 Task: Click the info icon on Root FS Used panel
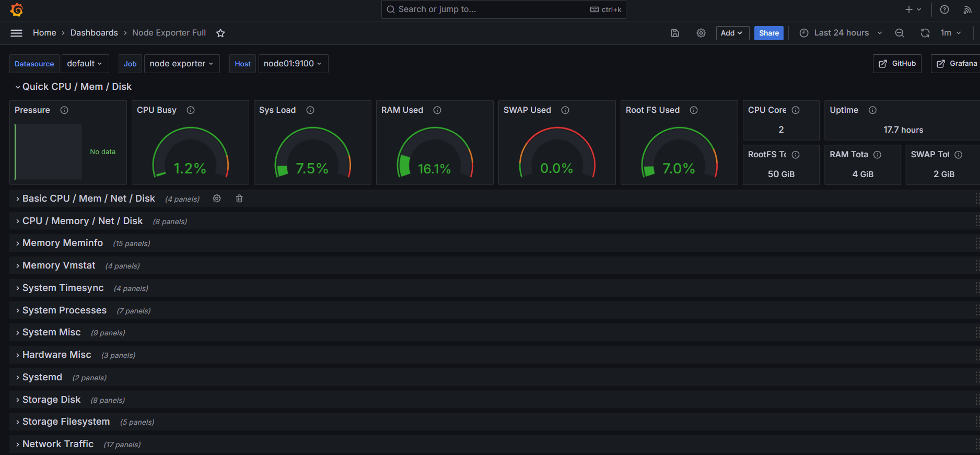(694, 110)
